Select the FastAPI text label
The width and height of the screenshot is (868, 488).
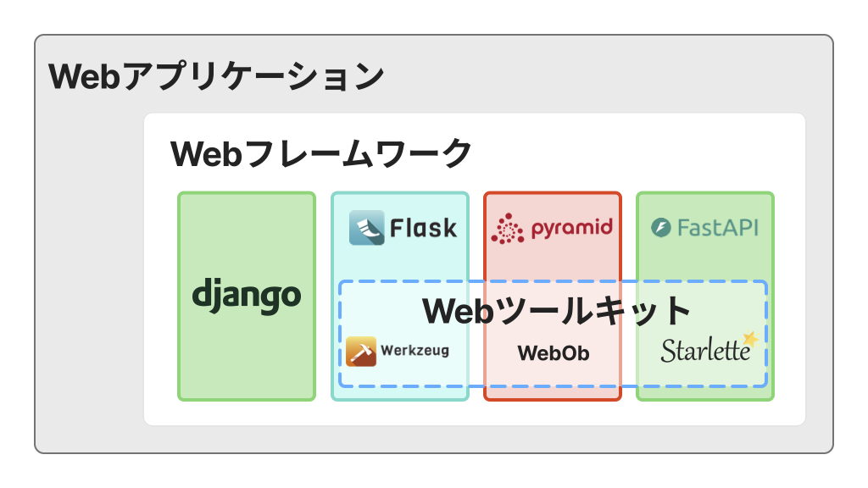point(718,228)
